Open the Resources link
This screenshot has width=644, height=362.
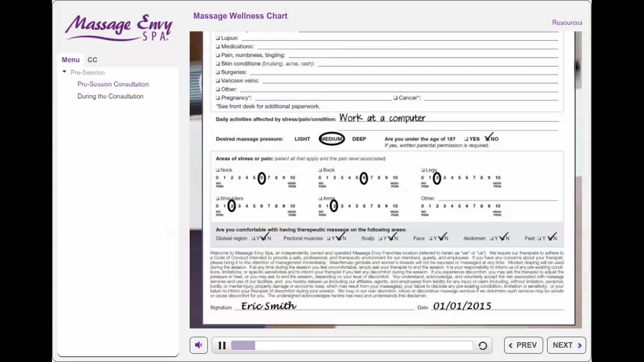[567, 22]
